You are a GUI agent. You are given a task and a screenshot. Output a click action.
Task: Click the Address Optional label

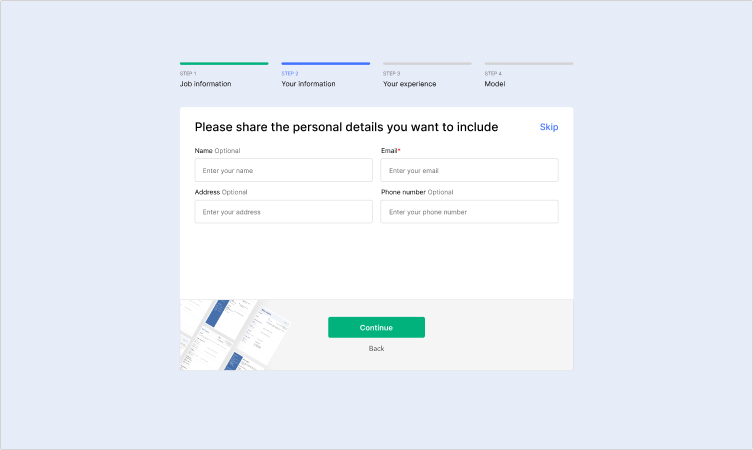[221, 192]
